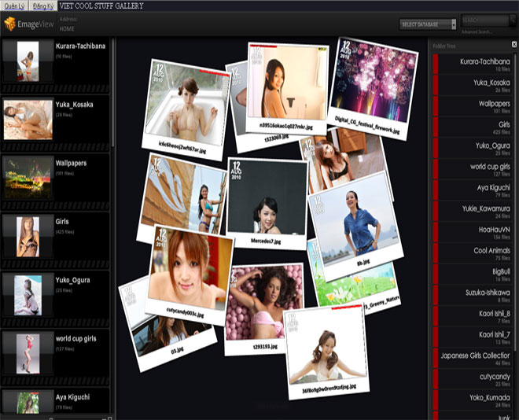This screenshot has width=519, height=420.
Task: Open photo t293193.jpg
Action: click(263, 309)
